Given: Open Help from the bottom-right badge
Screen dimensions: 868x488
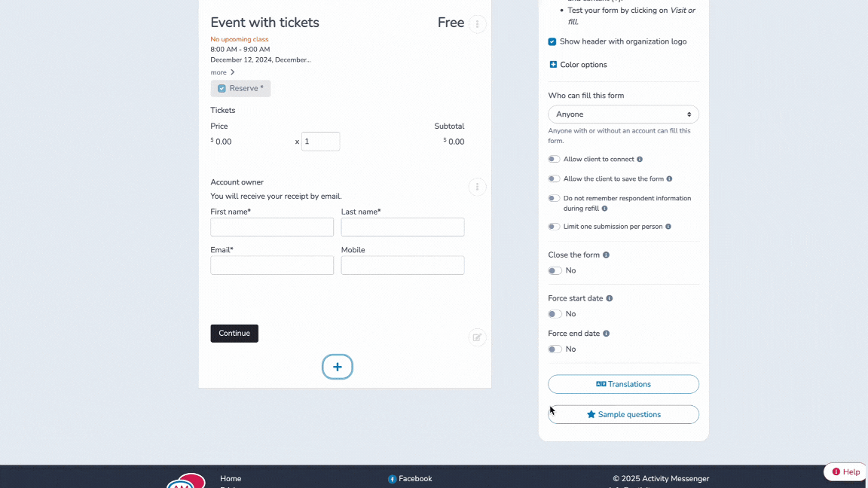Looking at the screenshot, I should (x=845, y=471).
